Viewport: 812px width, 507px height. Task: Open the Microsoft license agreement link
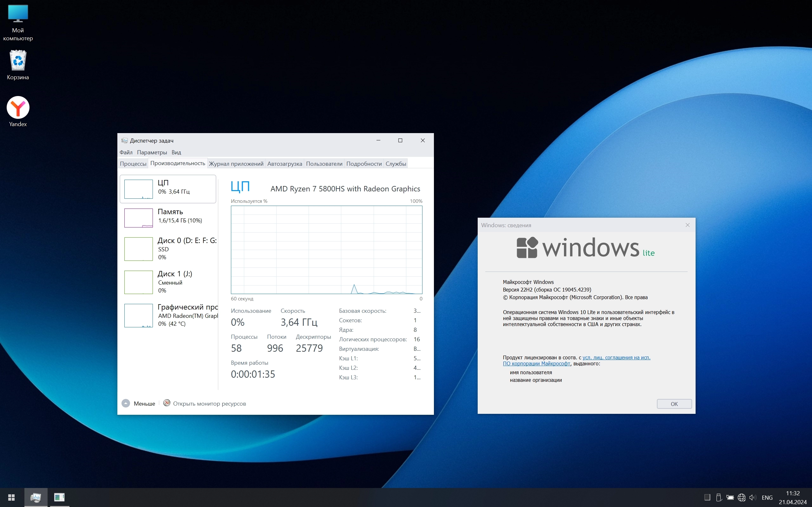[616, 357]
